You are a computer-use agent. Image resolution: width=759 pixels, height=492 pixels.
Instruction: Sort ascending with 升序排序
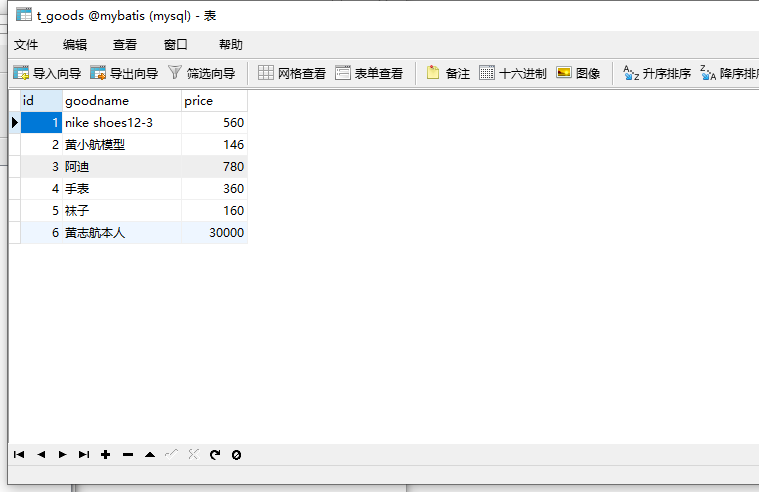tap(657, 73)
